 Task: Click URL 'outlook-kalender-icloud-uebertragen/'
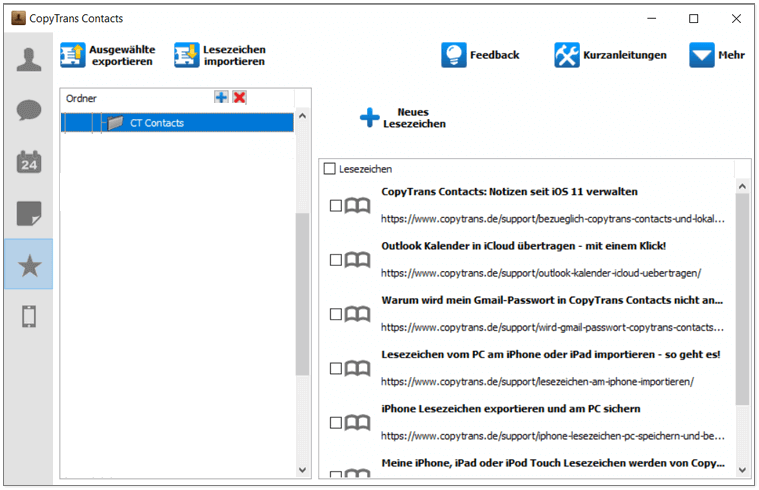pos(541,273)
